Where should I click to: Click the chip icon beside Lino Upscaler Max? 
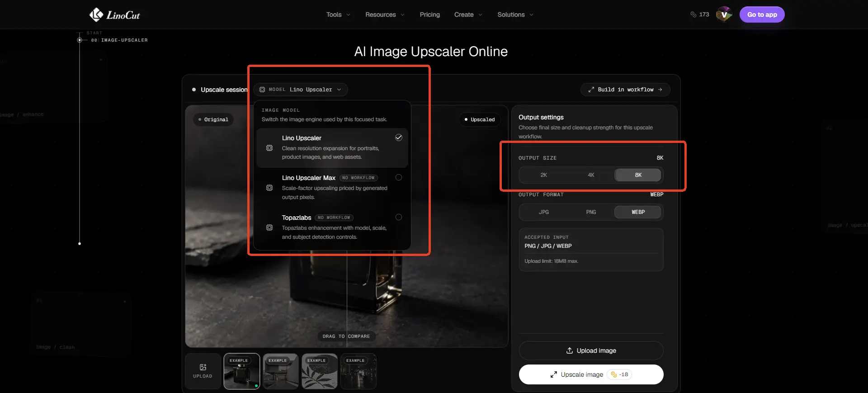click(269, 188)
